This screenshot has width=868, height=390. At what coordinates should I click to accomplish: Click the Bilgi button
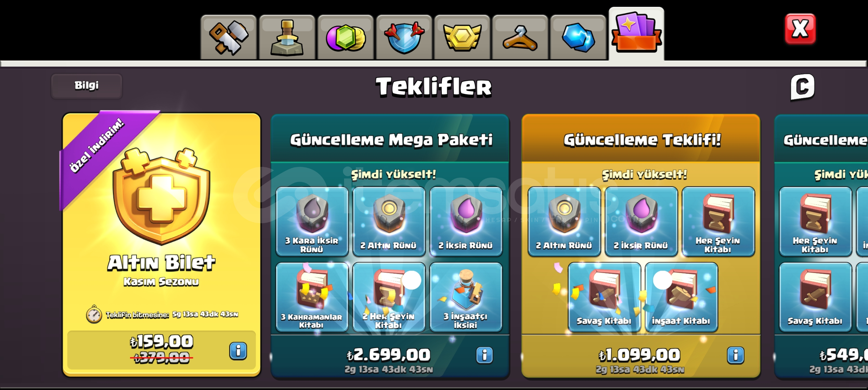click(87, 86)
